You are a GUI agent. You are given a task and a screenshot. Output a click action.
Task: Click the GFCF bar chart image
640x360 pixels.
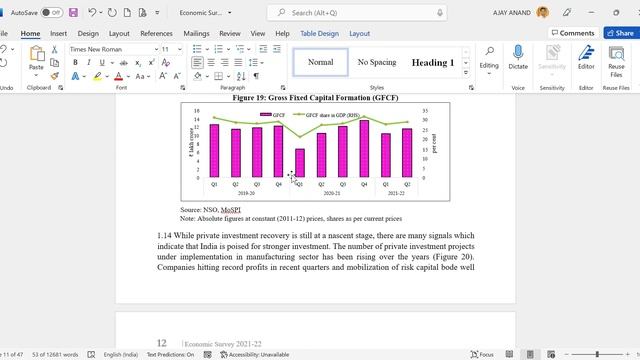pos(316,151)
